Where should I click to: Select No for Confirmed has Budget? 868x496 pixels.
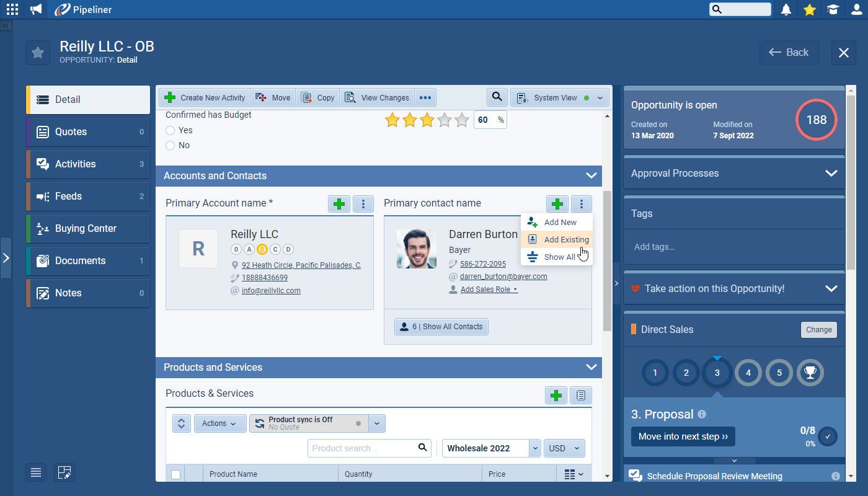point(170,146)
